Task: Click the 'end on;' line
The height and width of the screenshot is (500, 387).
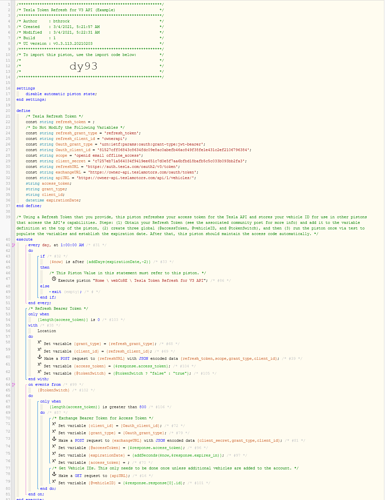Action: click(x=36, y=494)
